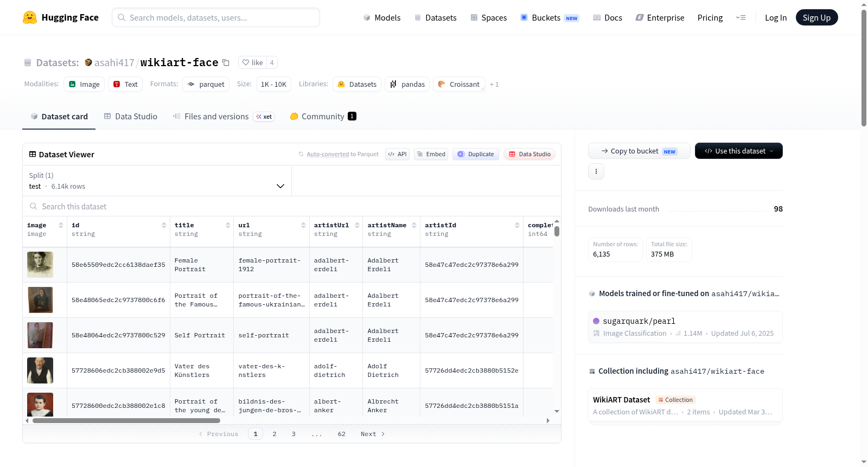
Task: Click the heart like button
Action: click(252, 62)
